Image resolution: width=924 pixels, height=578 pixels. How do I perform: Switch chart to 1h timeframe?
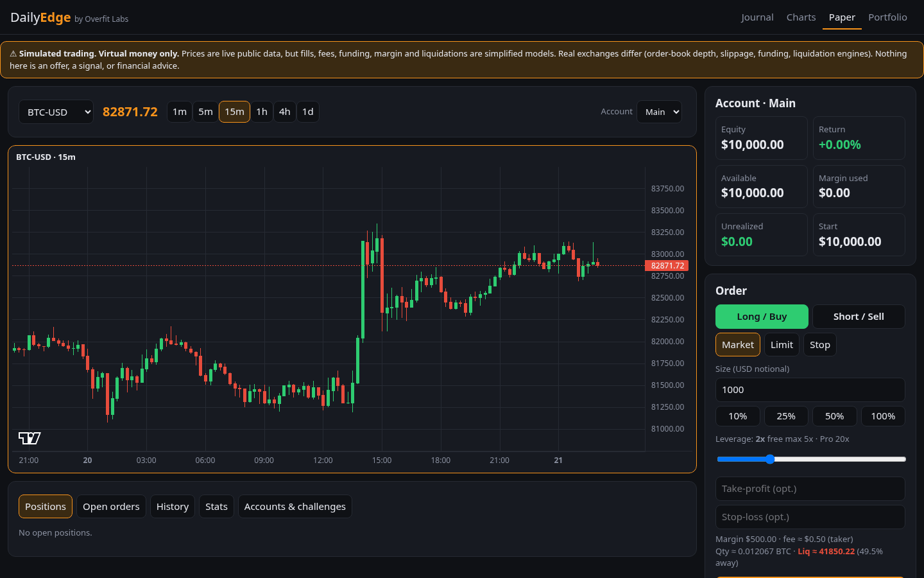(x=262, y=112)
